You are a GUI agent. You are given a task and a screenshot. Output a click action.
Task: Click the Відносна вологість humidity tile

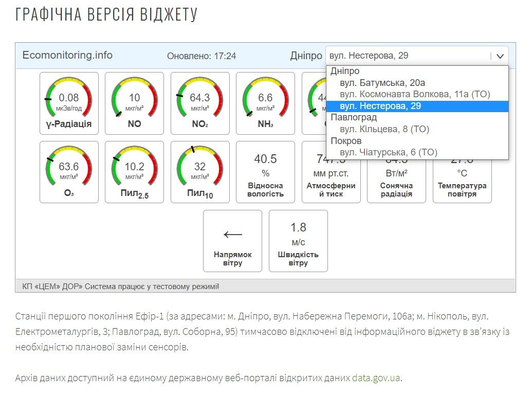(x=265, y=172)
